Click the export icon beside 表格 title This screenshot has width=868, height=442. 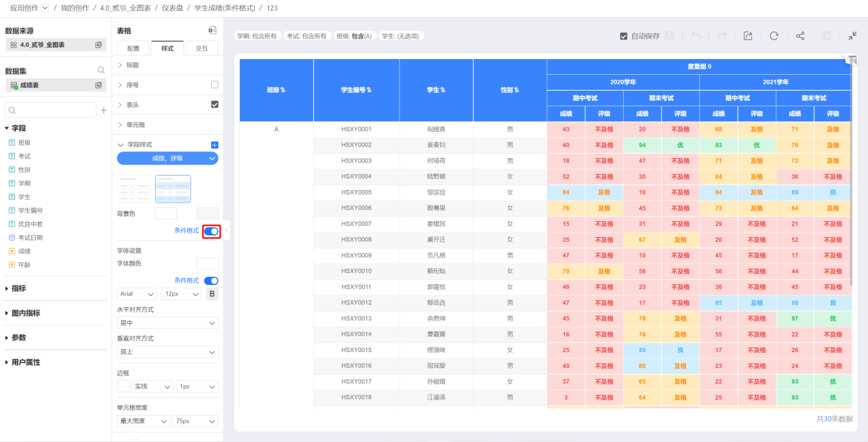[212, 30]
